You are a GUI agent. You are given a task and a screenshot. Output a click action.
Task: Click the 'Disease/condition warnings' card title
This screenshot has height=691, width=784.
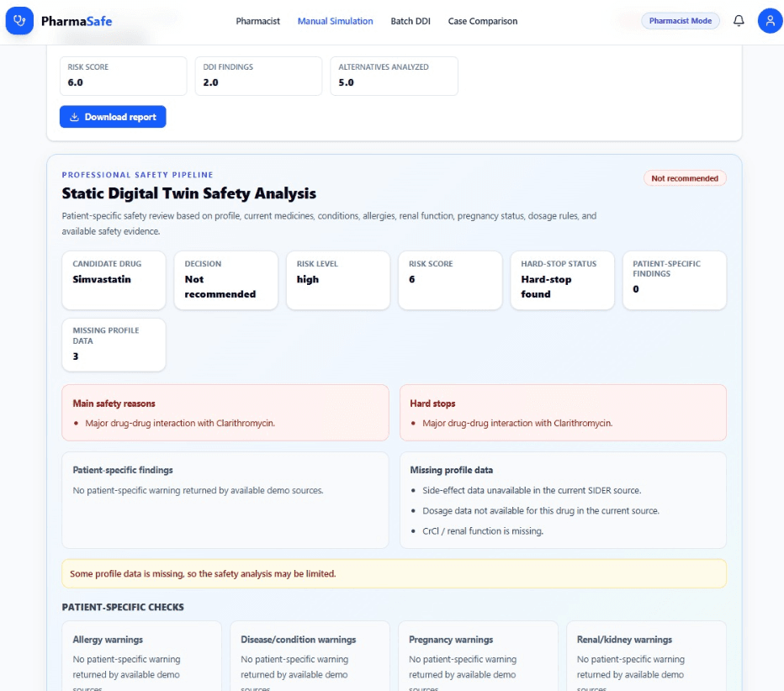click(299, 640)
